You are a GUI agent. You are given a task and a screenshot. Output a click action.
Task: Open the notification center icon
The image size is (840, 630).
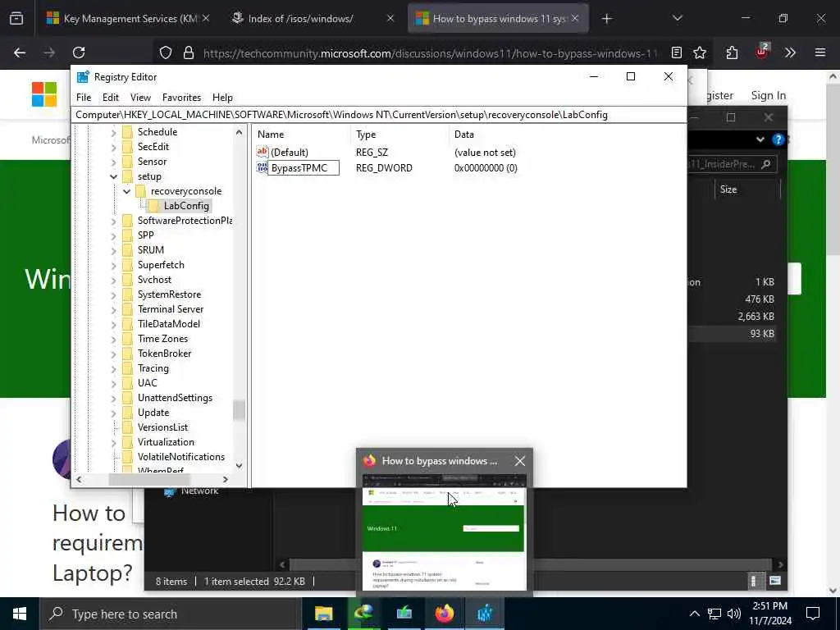(x=813, y=614)
